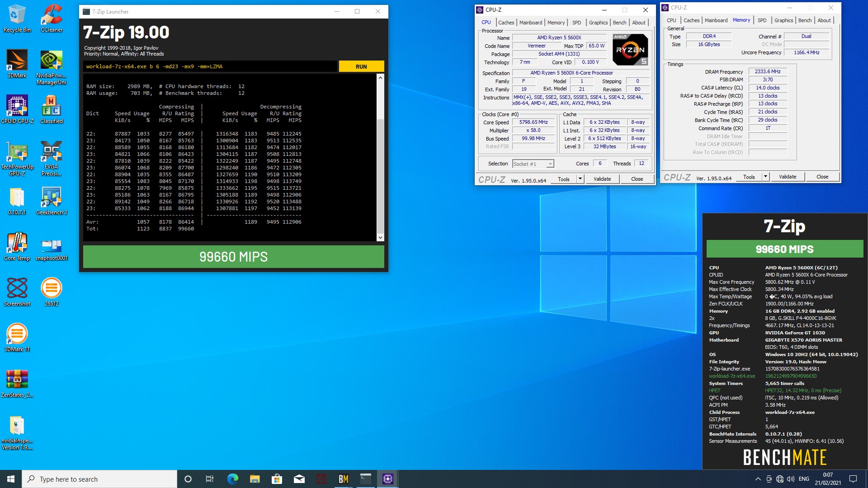Click the Tools button in left CPU-Z
Image resolution: width=868 pixels, height=488 pixels.
563,179
